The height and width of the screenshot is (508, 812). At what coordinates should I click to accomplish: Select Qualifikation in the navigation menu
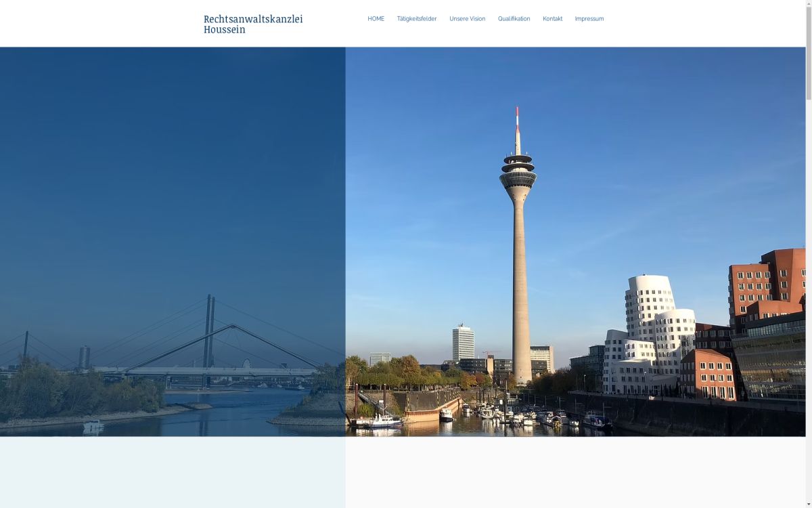514,18
